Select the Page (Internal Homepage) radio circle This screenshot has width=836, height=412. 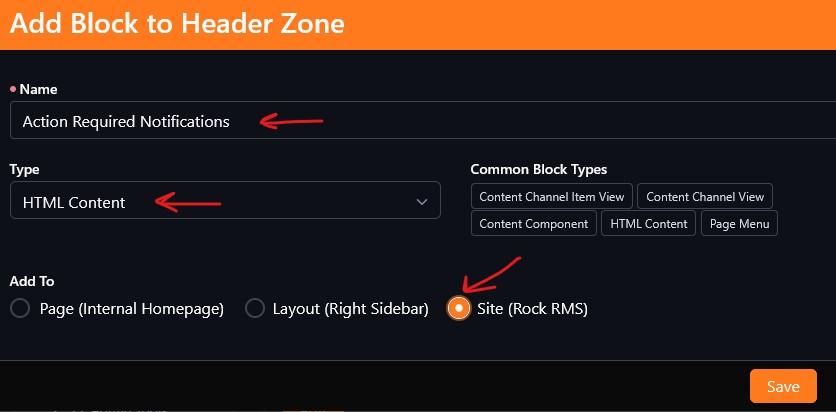tap(20, 308)
